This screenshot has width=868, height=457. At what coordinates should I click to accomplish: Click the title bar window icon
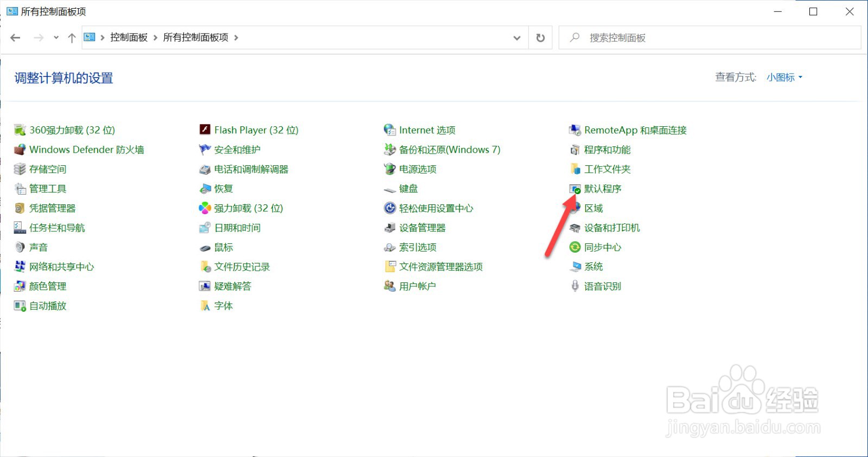[12, 11]
